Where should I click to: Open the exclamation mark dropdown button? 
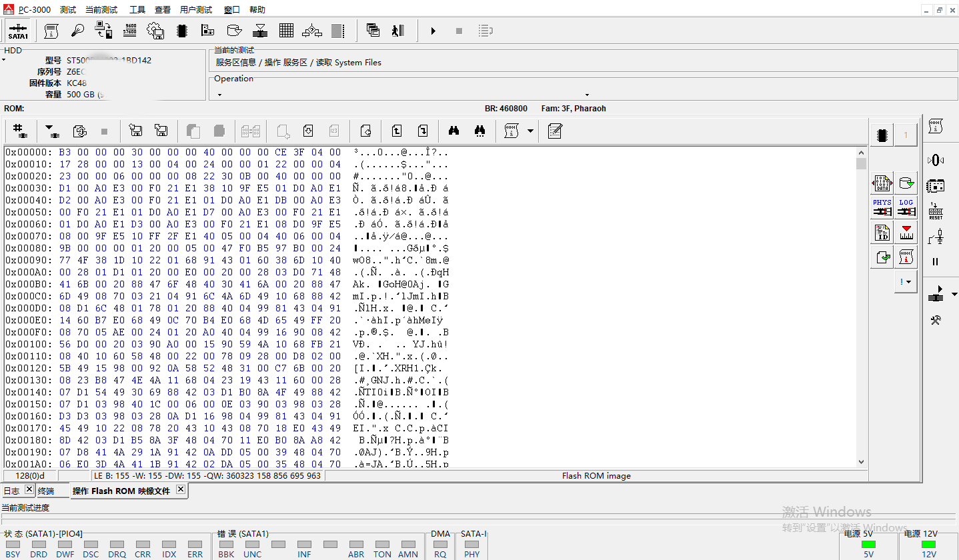tap(905, 282)
